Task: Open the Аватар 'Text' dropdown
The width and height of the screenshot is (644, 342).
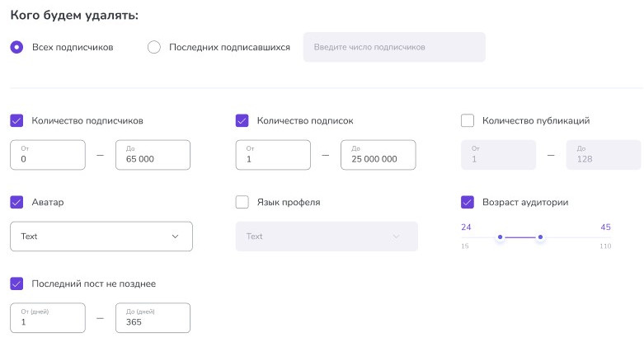Action: click(101, 237)
